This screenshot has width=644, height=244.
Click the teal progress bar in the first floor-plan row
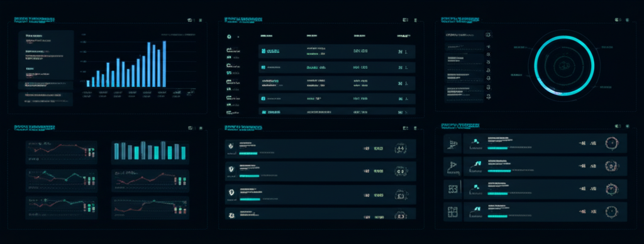pyautogui.click(x=499, y=148)
